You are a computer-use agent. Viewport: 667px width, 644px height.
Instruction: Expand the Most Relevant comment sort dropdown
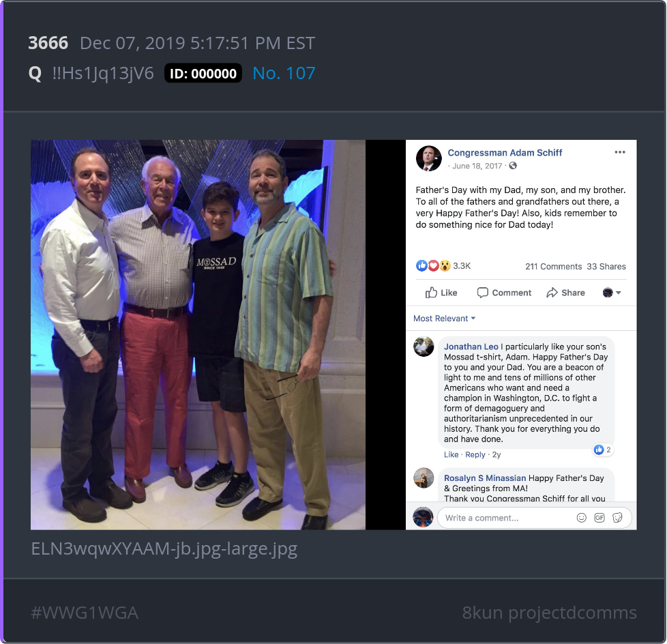444,319
